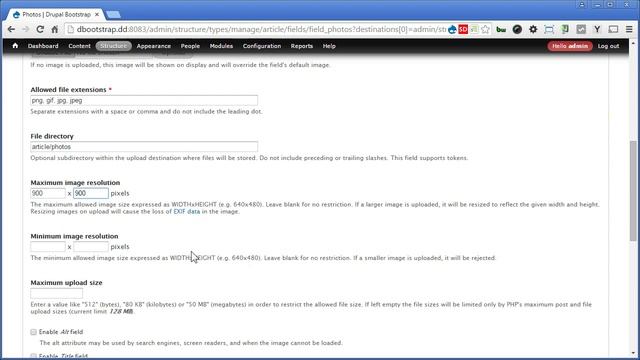Open browser home page icon
The image size is (640, 360).
click(55, 29)
